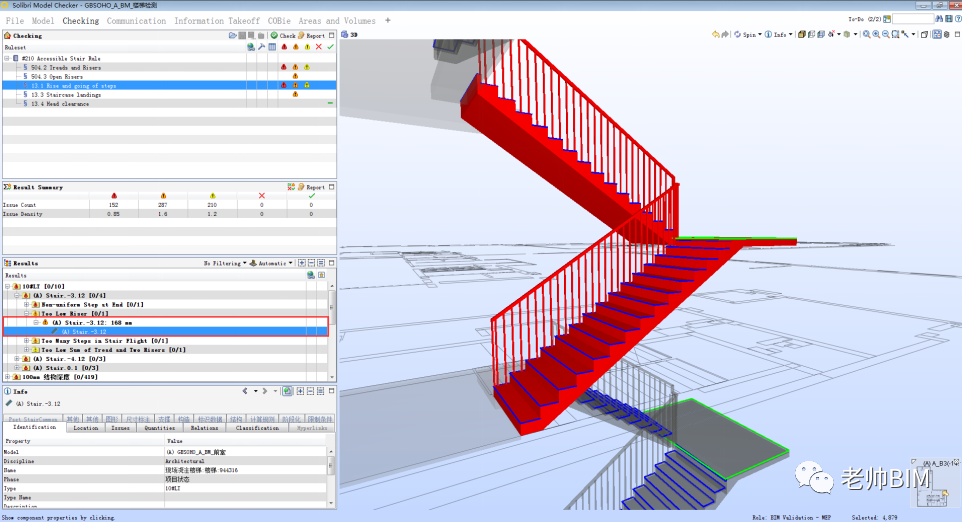The height and width of the screenshot is (522, 962).
Task: Expand the Non-uniform Step at End result
Action: click(26, 304)
